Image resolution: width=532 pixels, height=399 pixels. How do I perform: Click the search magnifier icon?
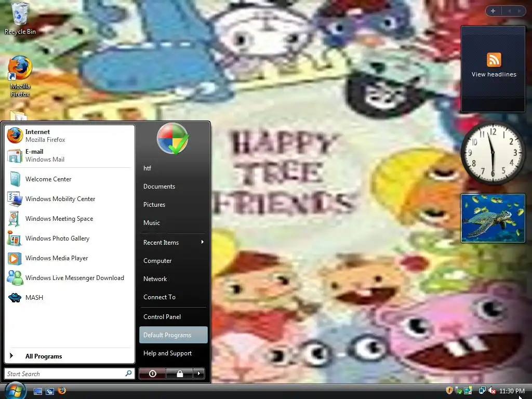[129, 374]
